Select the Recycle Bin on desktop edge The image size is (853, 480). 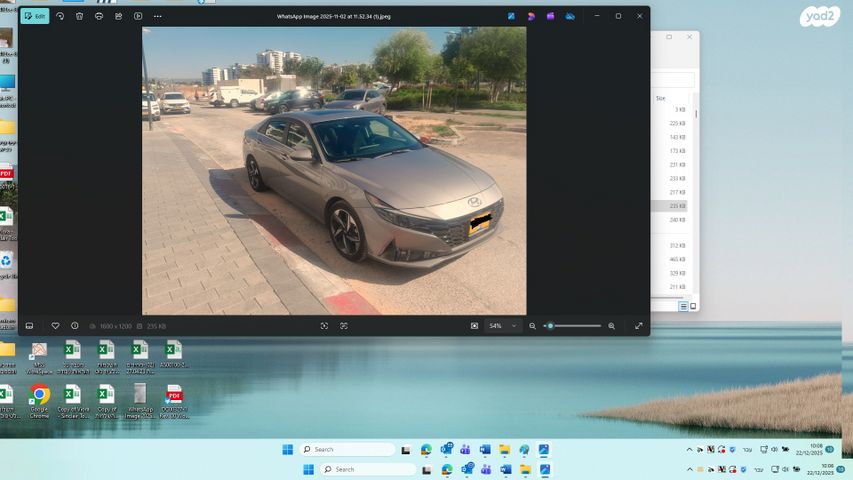7,265
